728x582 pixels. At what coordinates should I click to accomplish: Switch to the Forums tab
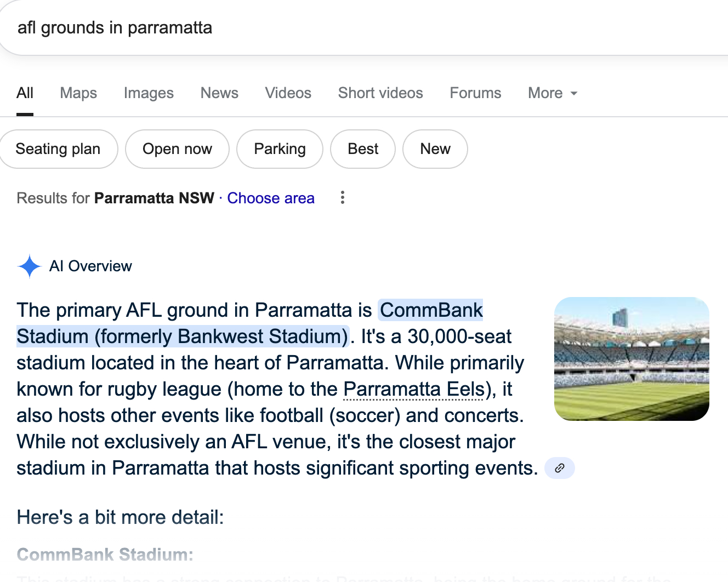[x=475, y=93]
